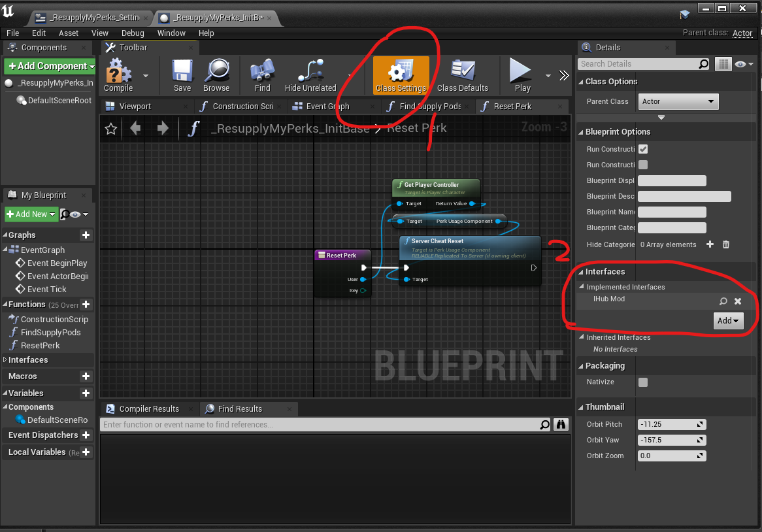Click Orbit Zoom value field
Screen dimensions: 762x532
[672, 456]
